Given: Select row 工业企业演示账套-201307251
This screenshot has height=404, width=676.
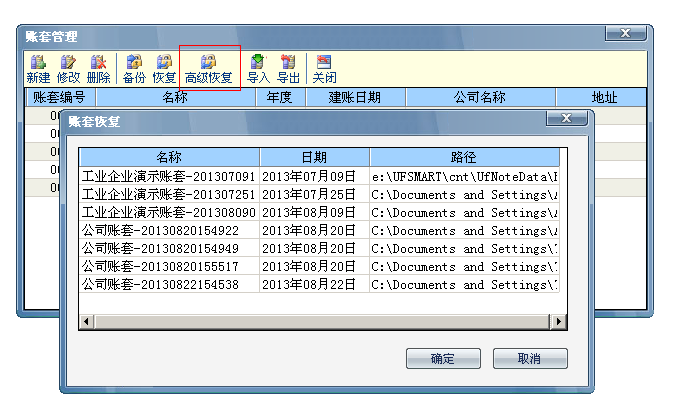Looking at the screenshot, I should click(319, 194).
